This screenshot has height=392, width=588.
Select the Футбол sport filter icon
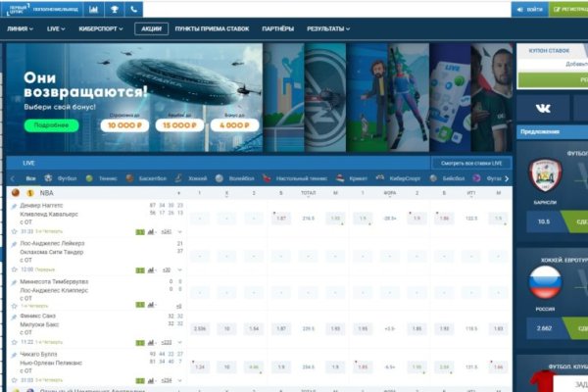click(x=47, y=178)
